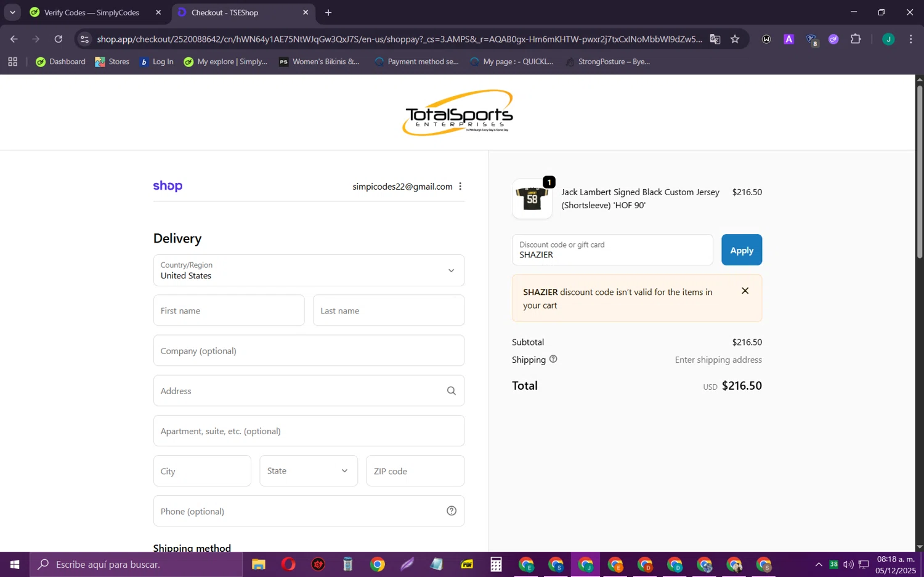This screenshot has width=924, height=577.
Task: Open the My explore | Simply bookmark
Action: [225, 62]
